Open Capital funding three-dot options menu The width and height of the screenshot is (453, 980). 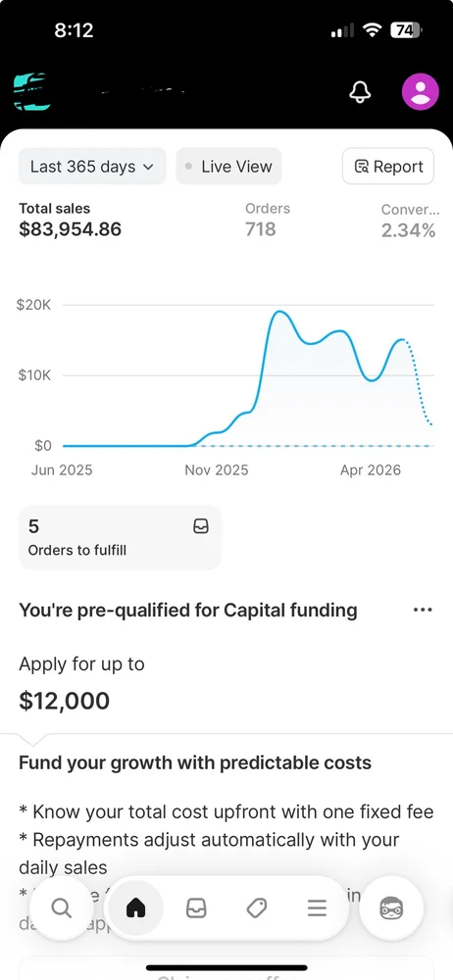point(423,610)
